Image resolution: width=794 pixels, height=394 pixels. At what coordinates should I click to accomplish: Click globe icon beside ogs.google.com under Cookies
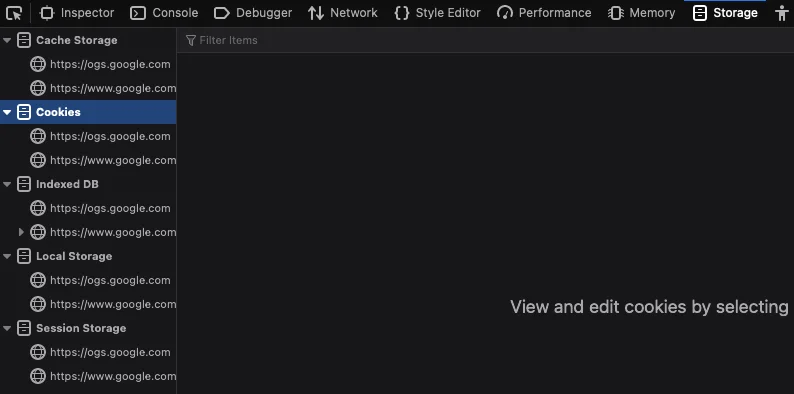pos(38,136)
